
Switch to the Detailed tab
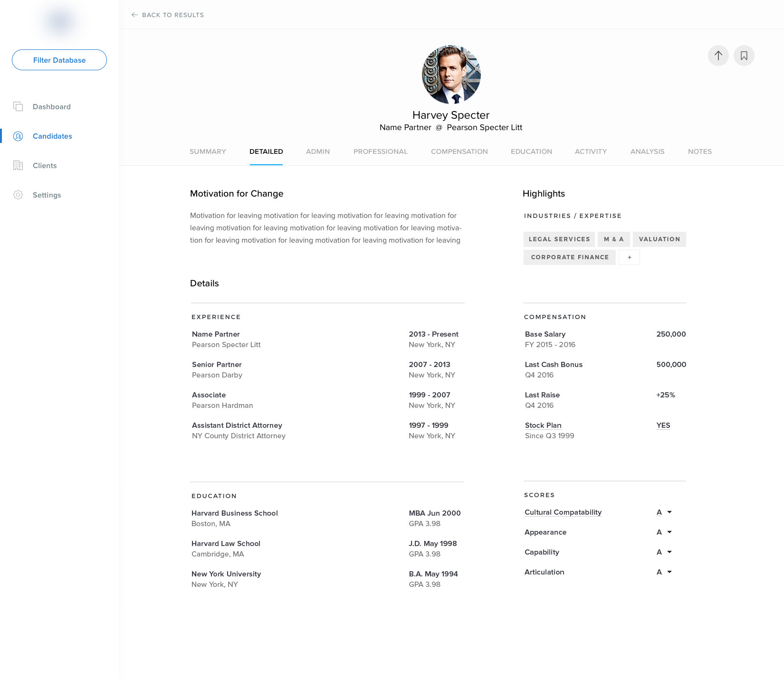[x=266, y=151]
